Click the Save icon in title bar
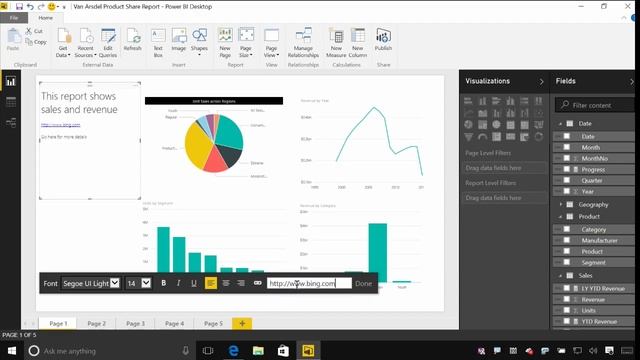Image resolution: width=640 pixels, height=360 pixels. [x=19, y=7]
